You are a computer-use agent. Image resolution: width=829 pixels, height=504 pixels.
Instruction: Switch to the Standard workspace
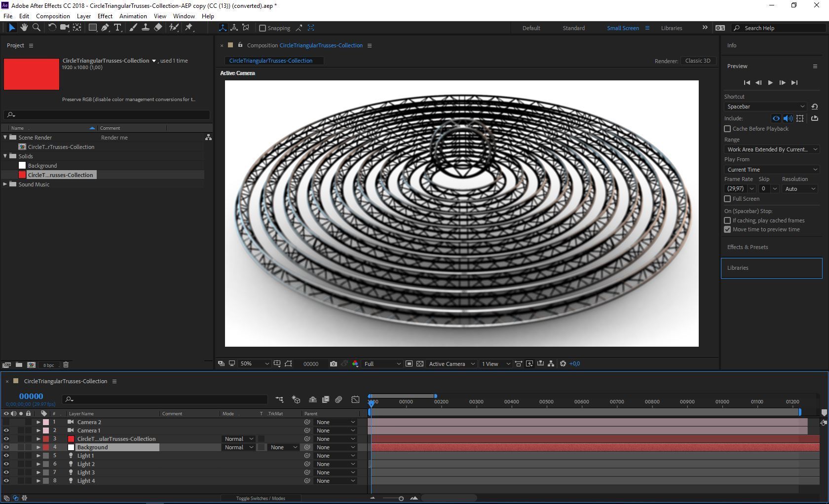point(573,28)
